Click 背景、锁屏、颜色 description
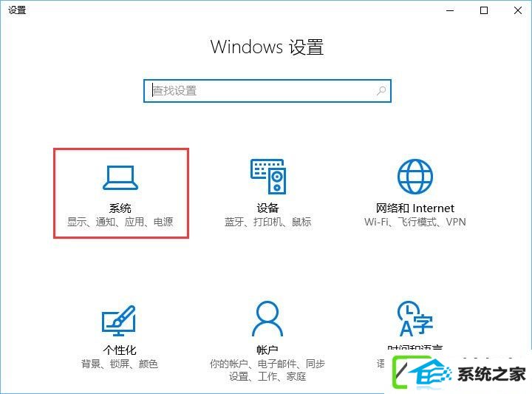532x394 pixels. [120, 364]
